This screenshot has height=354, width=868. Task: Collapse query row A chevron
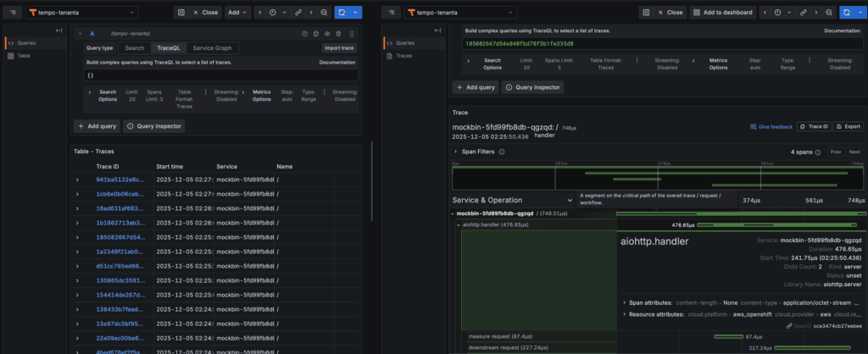click(80, 34)
